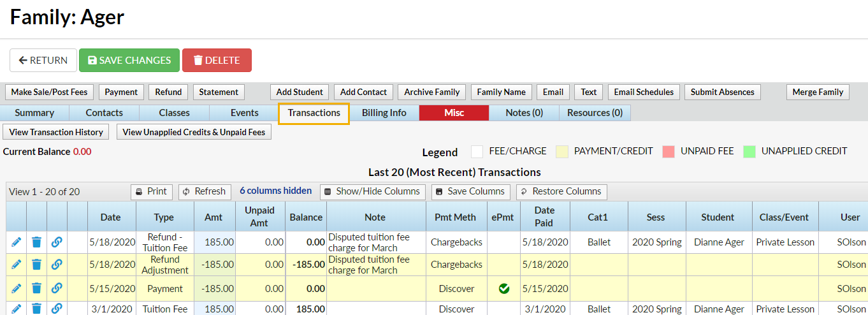The image size is (868, 315).
Task: Open the Classes tab
Action: (175, 113)
